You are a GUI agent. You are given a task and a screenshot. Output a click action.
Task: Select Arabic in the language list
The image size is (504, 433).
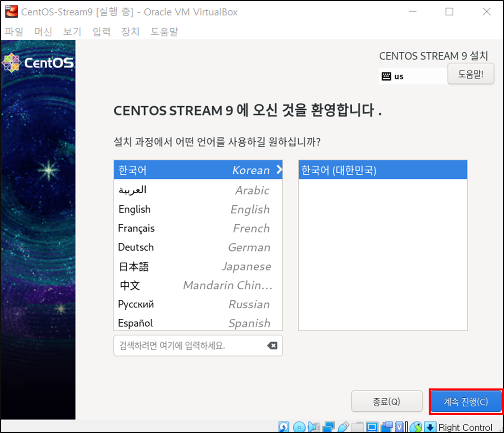coord(198,190)
